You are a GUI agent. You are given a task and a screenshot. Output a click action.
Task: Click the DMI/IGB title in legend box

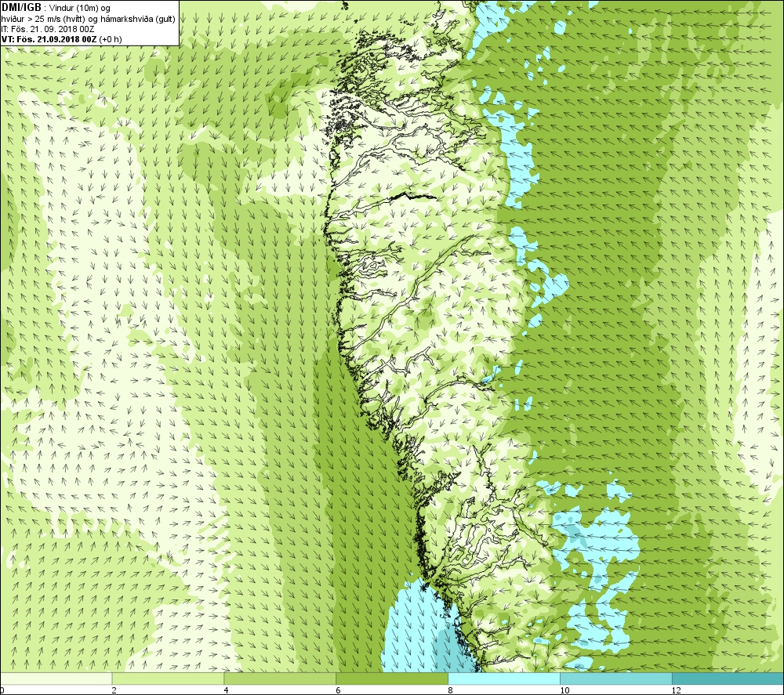click(21, 8)
